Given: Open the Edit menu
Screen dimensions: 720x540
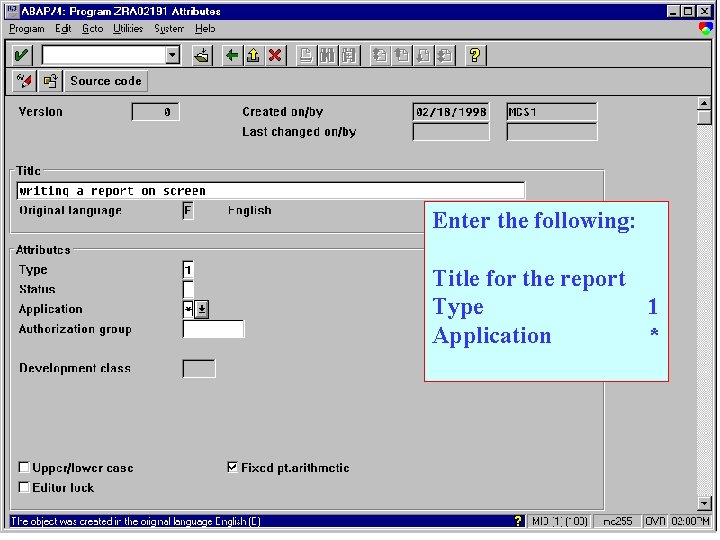Looking at the screenshot, I should coord(63,28).
